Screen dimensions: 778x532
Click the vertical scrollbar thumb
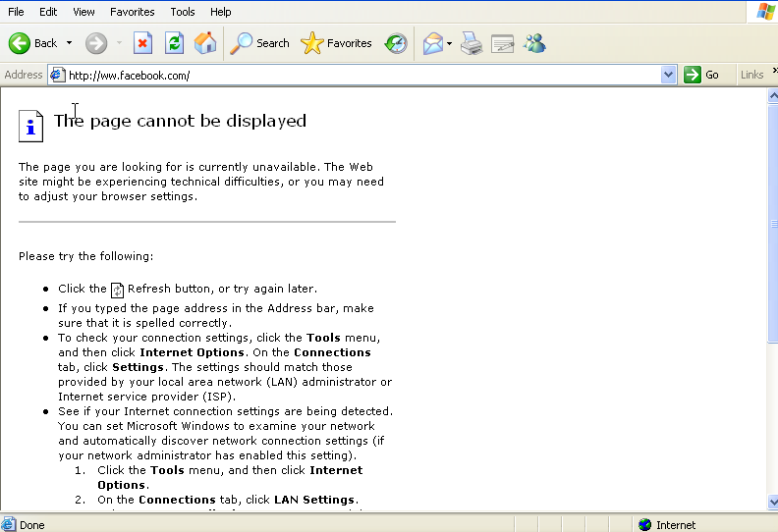772,223
